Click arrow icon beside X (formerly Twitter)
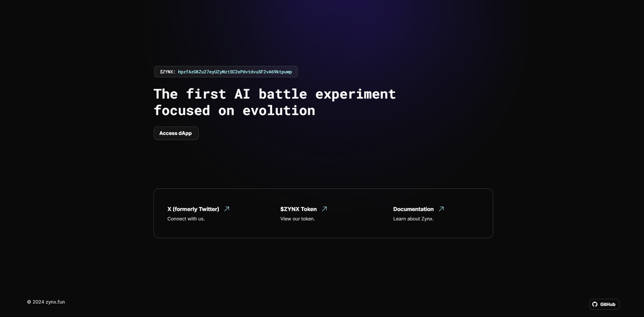The height and width of the screenshot is (317, 644). tap(226, 209)
